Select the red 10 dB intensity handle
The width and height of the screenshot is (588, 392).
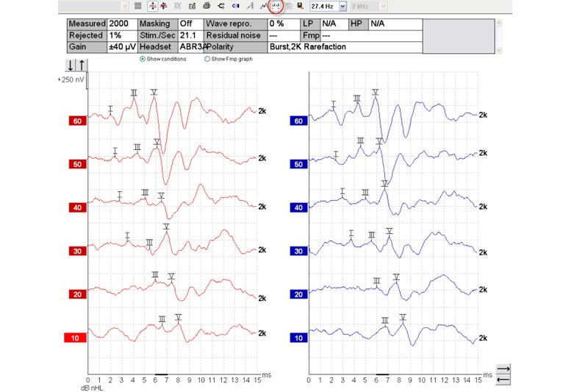click(x=77, y=338)
